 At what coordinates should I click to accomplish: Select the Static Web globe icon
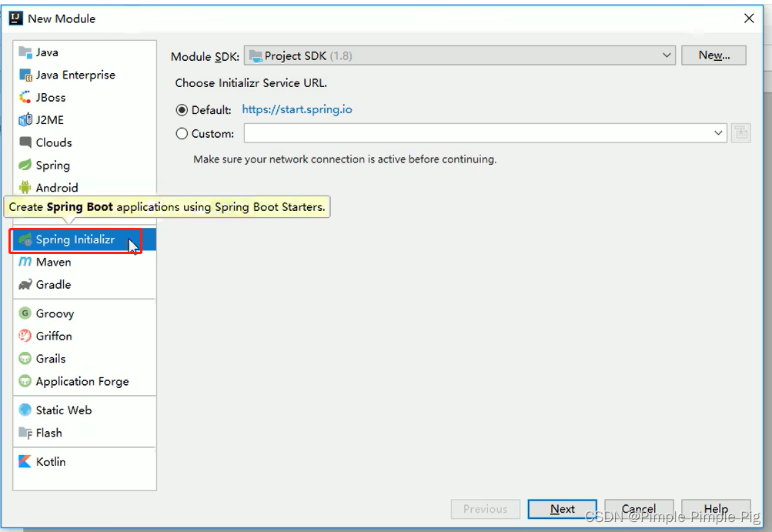pyautogui.click(x=25, y=410)
